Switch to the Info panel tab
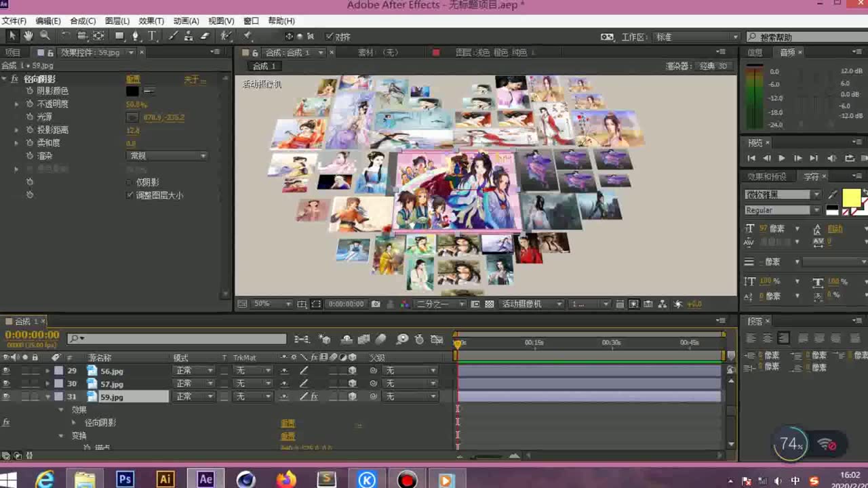The width and height of the screenshot is (868, 488). [755, 52]
